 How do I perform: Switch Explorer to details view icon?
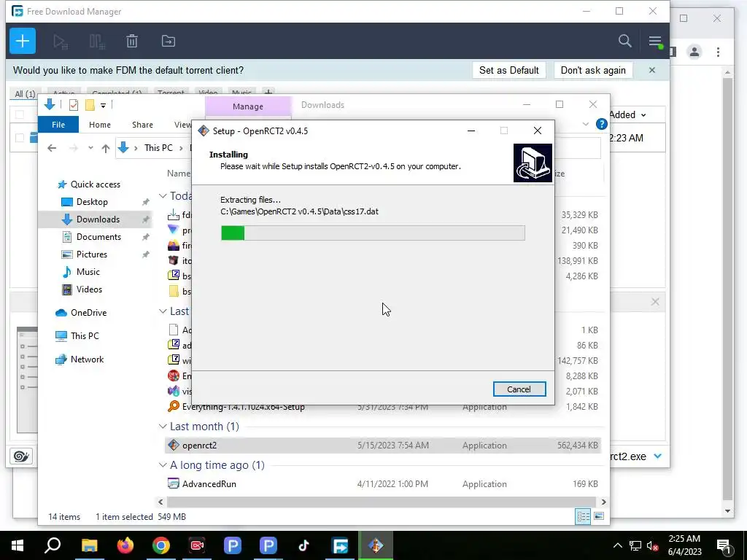point(583,517)
